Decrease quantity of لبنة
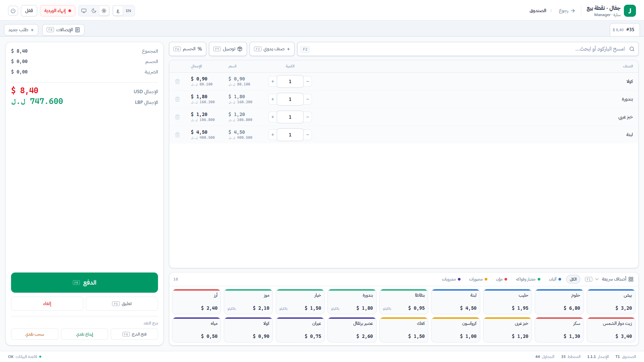Image resolution: width=644 pixels, height=362 pixels. pos(308,135)
